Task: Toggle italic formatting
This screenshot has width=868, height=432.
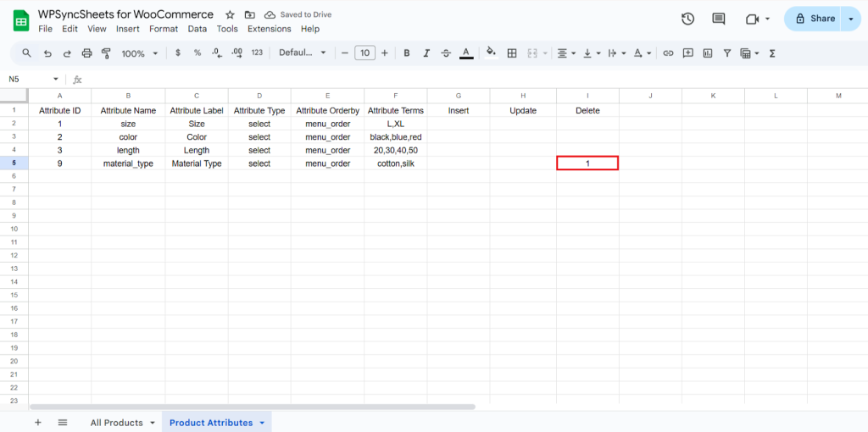Action: coord(426,53)
